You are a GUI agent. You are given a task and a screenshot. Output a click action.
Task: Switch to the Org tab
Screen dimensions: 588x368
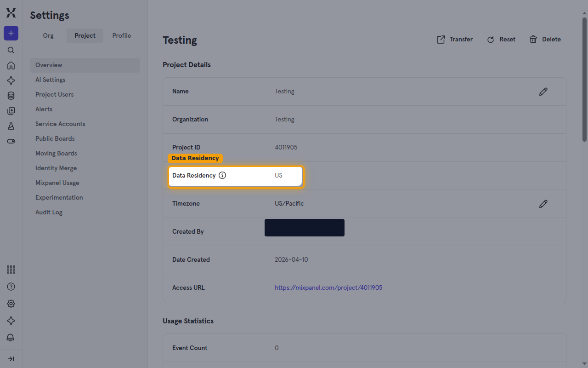pyautogui.click(x=48, y=36)
